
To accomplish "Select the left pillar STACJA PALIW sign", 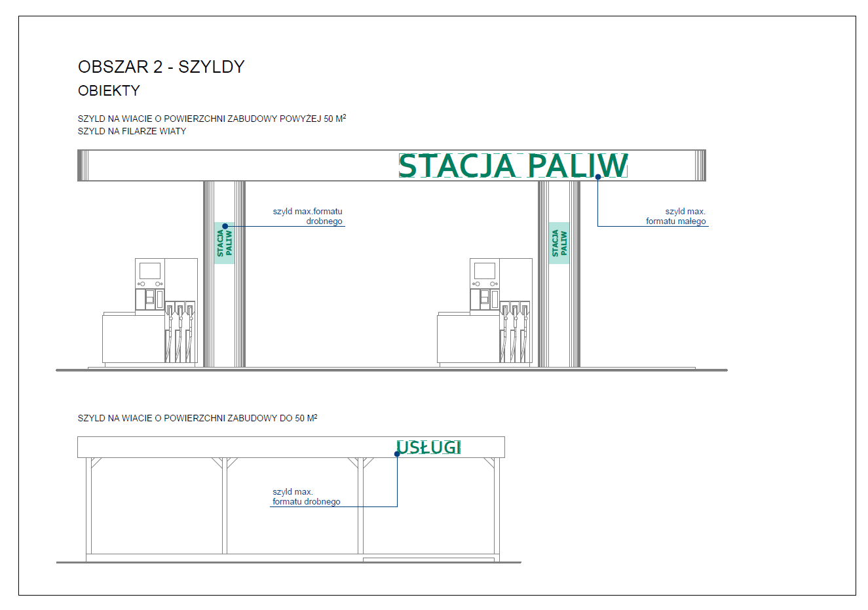I will (x=224, y=243).
